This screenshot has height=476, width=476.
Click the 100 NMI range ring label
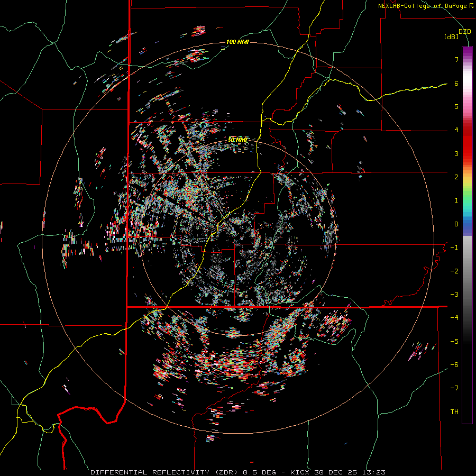[x=237, y=42]
